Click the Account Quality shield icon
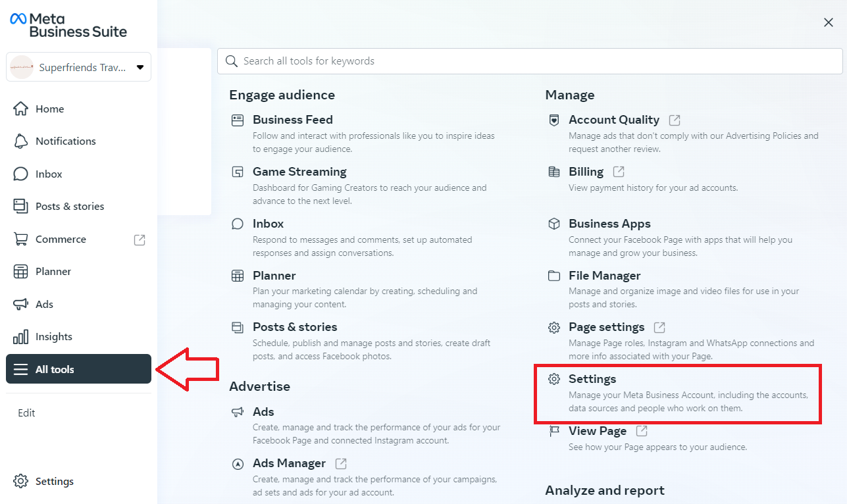The height and width of the screenshot is (504, 847). click(x=554, y=120)
